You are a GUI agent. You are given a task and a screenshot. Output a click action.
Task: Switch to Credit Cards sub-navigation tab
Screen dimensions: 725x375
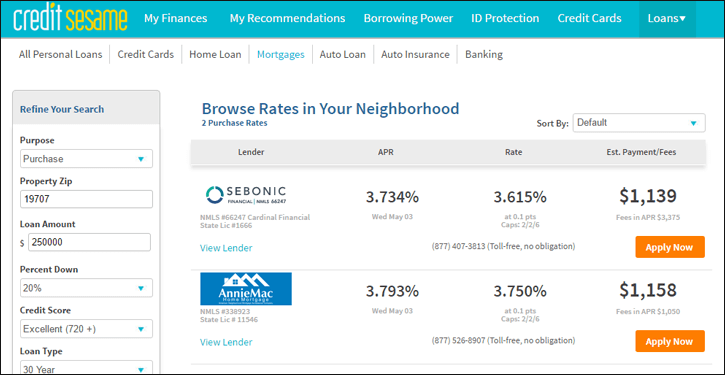point(146,55)
